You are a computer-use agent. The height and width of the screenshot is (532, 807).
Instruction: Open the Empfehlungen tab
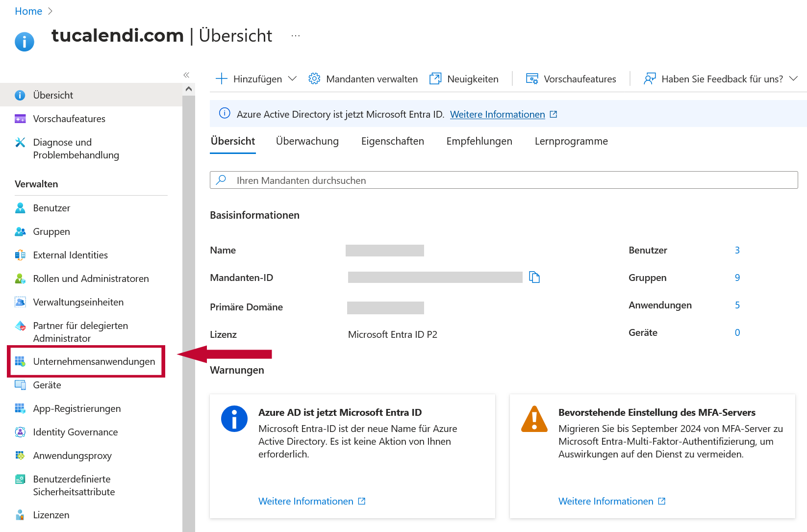click(x=479, y=141)
